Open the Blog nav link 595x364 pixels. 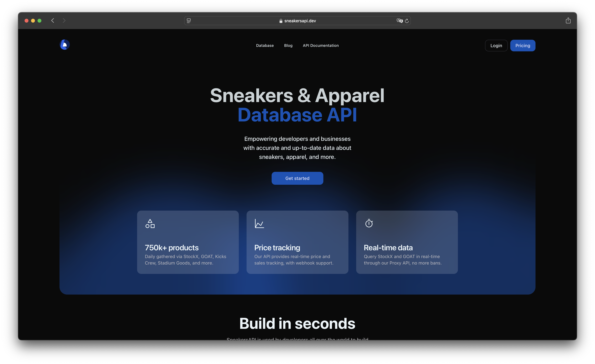point(288,46)
